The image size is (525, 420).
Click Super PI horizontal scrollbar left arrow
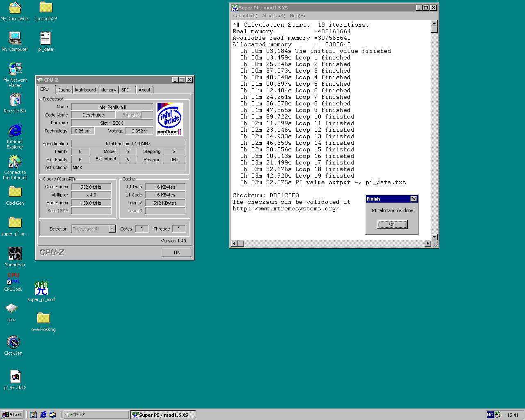[234, 244]
